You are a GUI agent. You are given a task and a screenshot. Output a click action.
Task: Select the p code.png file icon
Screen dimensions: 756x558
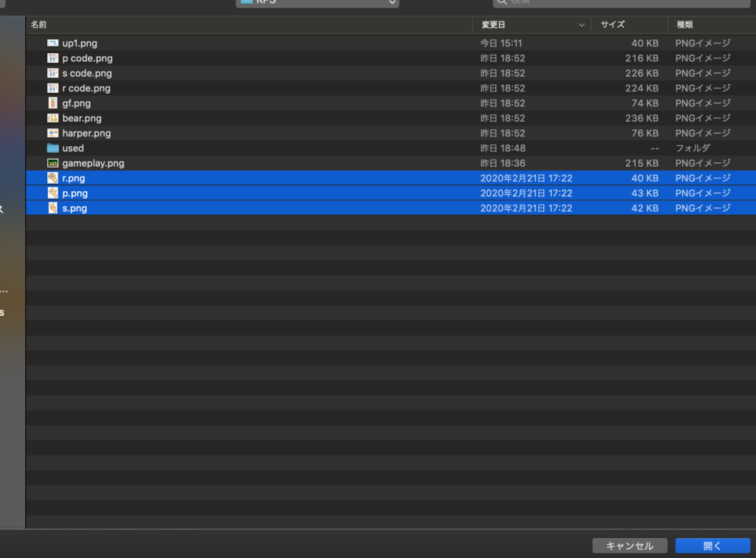[x=52, y=58]
